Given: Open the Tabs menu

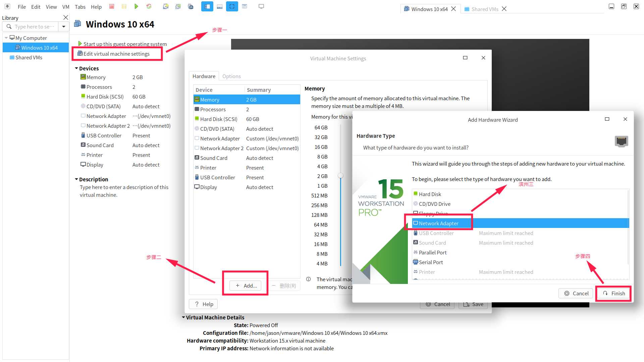Looking at the screenshot, I should (80, 7).
